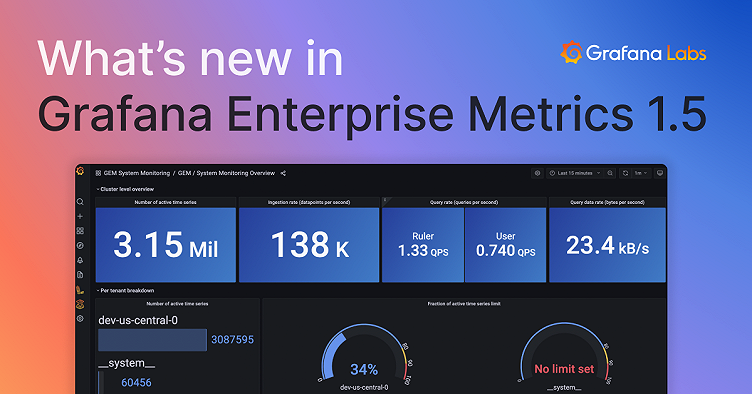Open the Per tenant Number of active time series title

coord(177,303)
